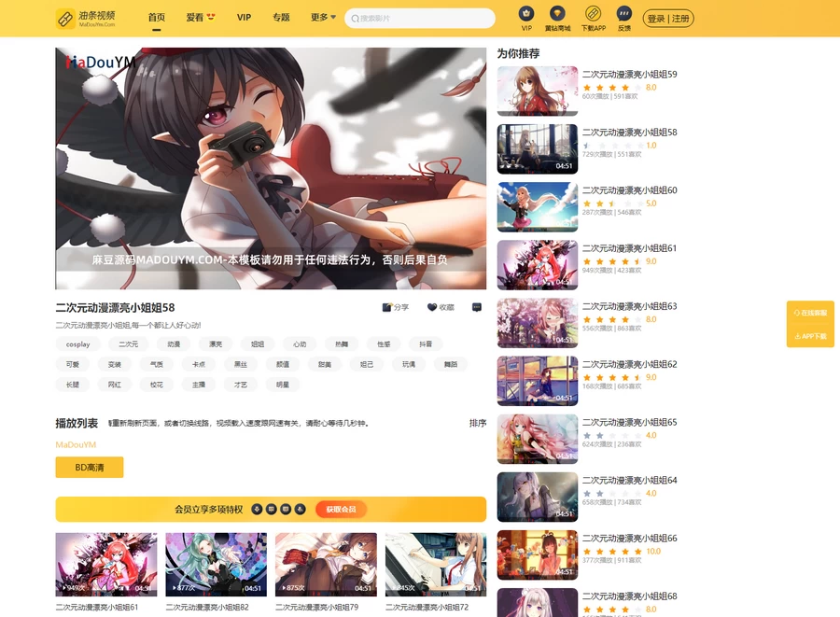Viewport: 840px width, 617px height.
Task: Click the search magnifier icon
Action: (x=355, y=19)
